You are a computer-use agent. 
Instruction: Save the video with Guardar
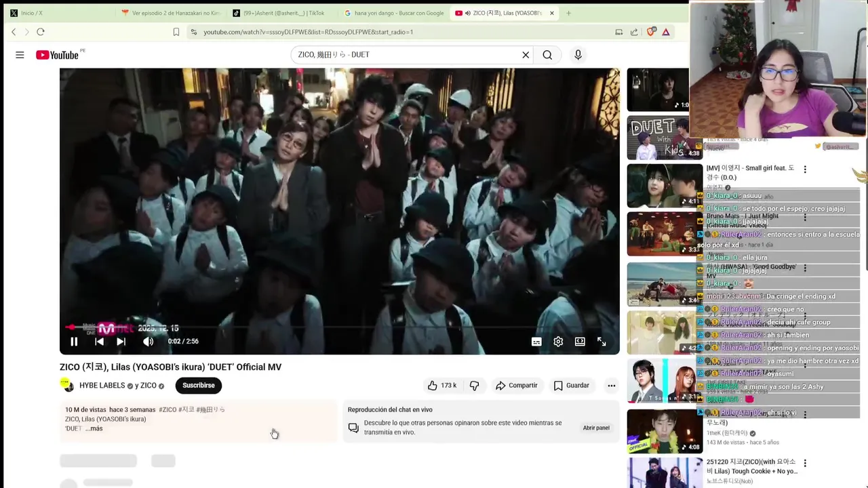(571, 386)
